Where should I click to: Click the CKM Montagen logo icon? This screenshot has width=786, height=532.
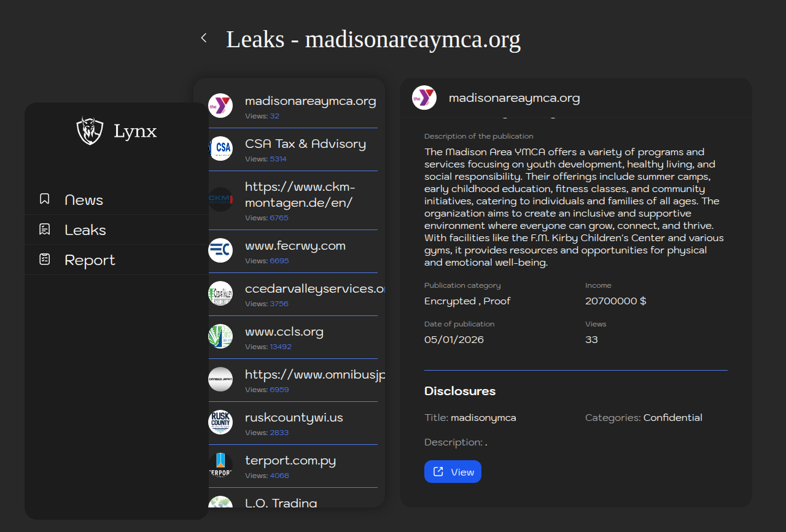coord(220,199)
